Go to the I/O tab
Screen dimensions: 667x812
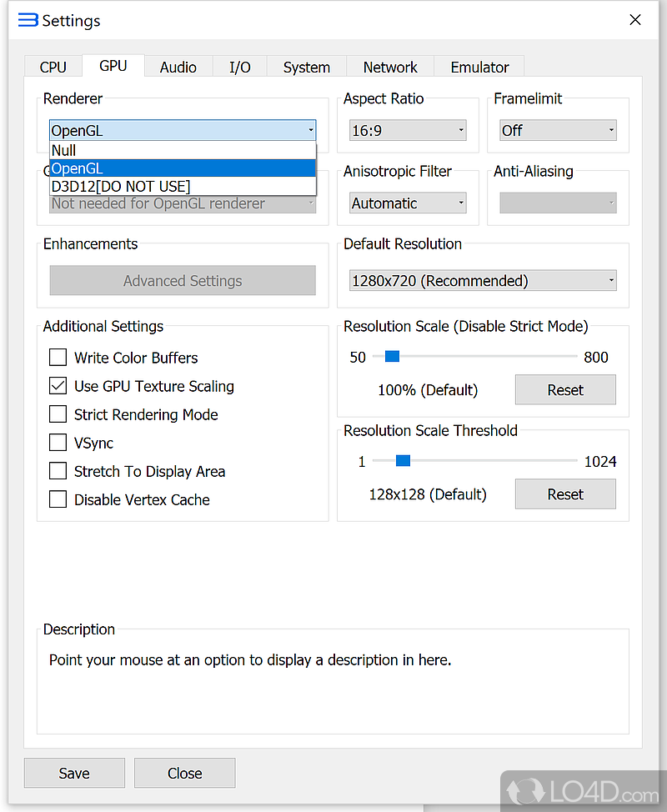pyautogui.click(x=240, y=68)
